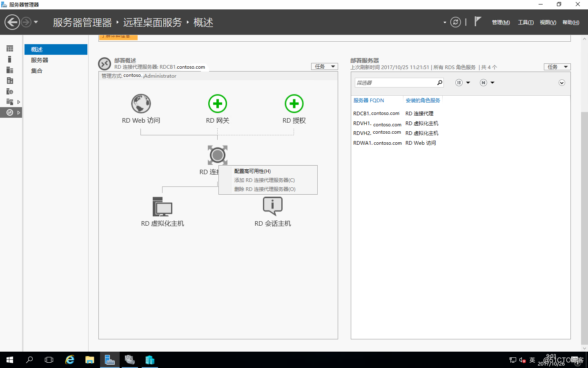Viewport: 588px width, 368px height.
Task: Select 概述 in the navigation pane
Action: (56, 49)
